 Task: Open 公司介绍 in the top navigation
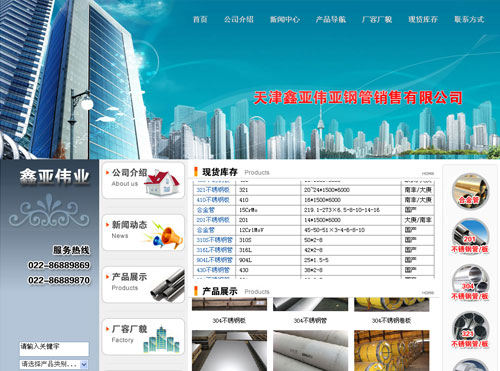tap(239, 19)
